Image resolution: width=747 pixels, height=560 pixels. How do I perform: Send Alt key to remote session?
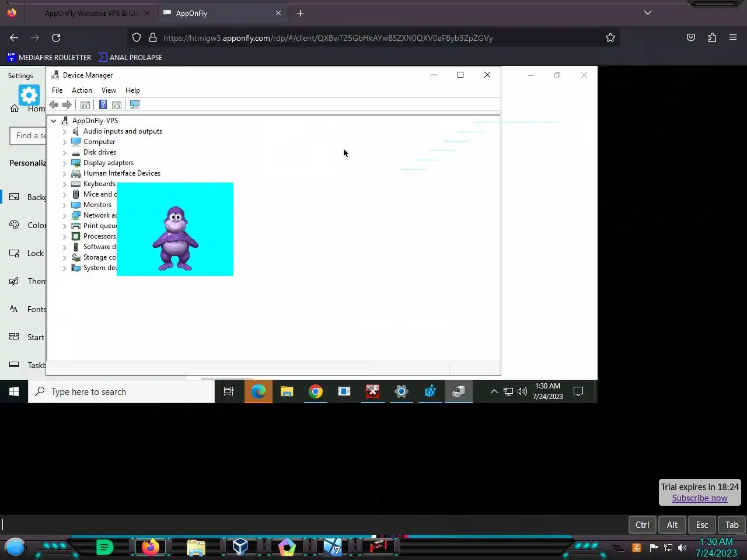(x=672, y=525)
